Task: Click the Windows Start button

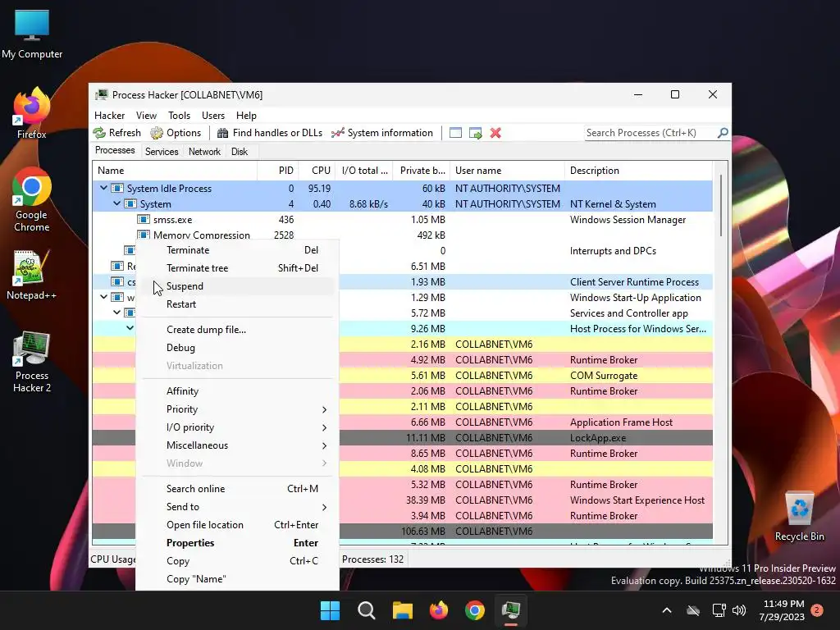Action: (330, 610)
